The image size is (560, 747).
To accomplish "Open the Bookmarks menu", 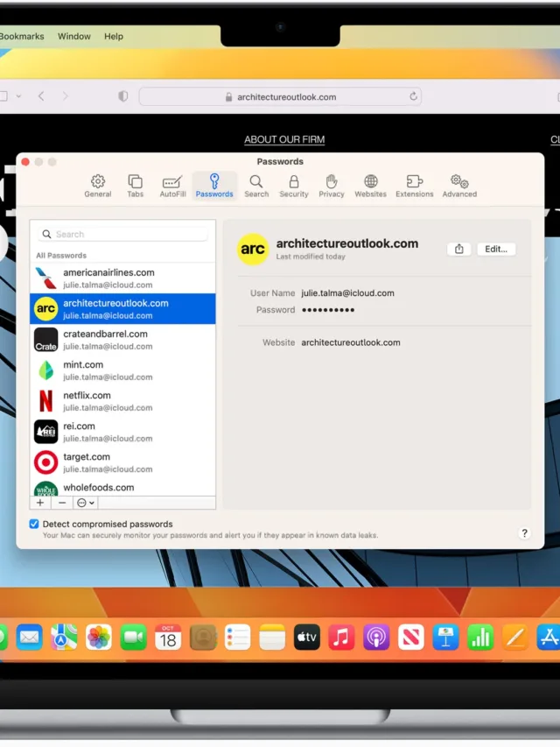I will 21,36.
